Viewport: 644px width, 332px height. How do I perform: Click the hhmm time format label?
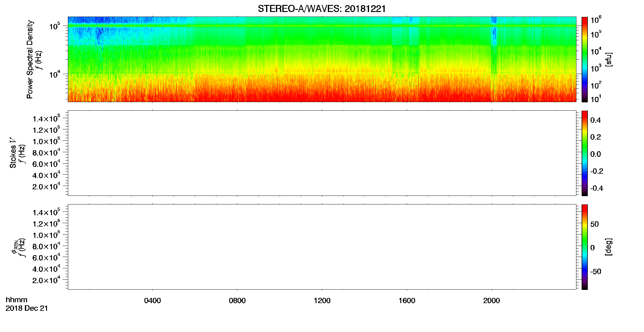17,300
